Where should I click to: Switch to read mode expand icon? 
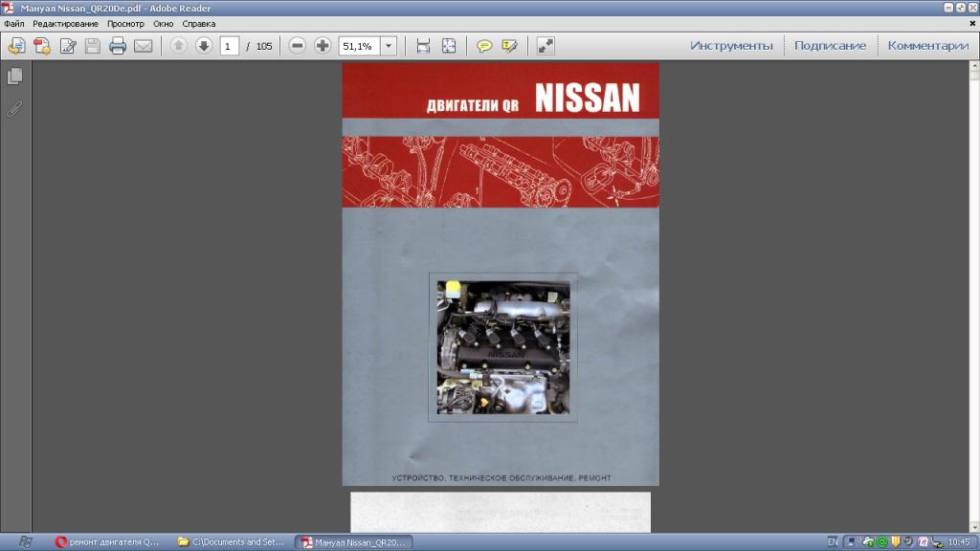tap(546, 46)
